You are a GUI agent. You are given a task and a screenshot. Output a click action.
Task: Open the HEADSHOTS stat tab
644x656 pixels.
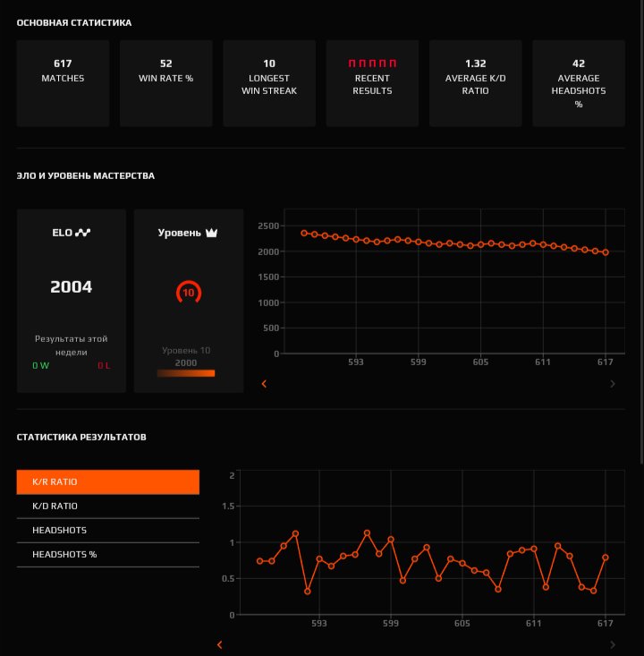point(108,531)
